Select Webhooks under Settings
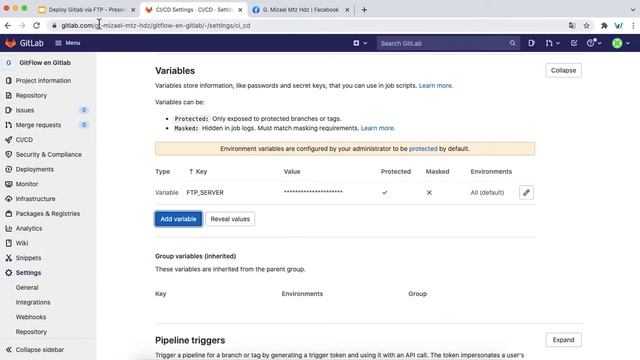The width and height of the screenshot is (640, 360). click(31, 317)
